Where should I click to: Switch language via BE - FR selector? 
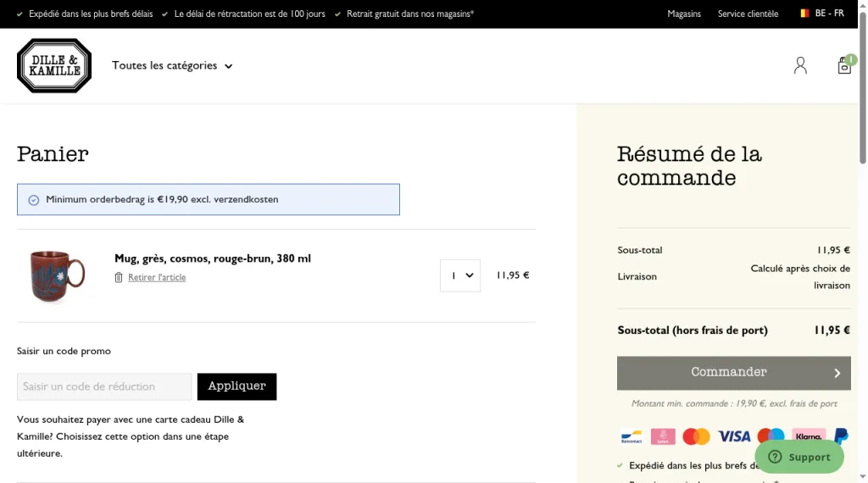tap(822, 14)
